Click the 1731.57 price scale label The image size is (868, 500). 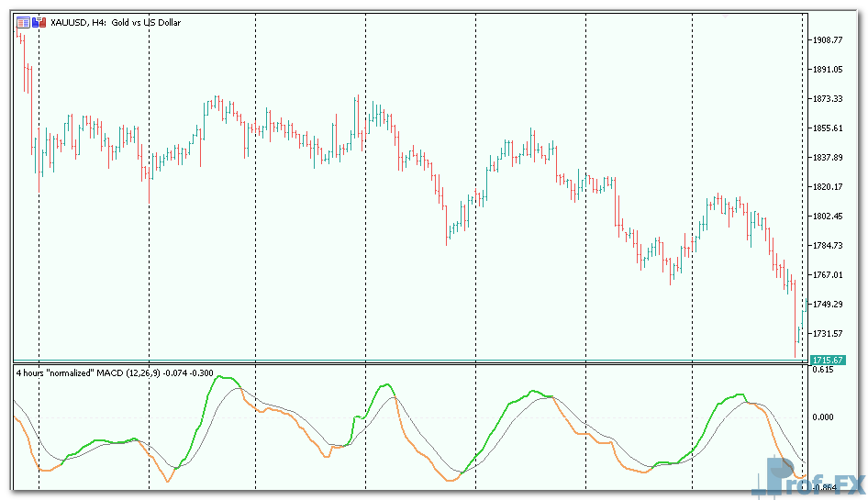click(x=828, y=334)
